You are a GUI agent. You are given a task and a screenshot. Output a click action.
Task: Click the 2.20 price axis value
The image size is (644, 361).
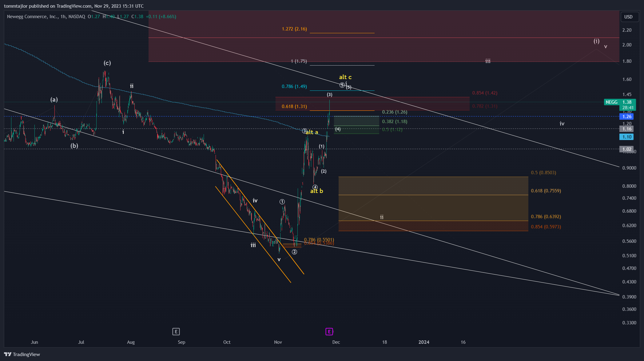(627, 30)
